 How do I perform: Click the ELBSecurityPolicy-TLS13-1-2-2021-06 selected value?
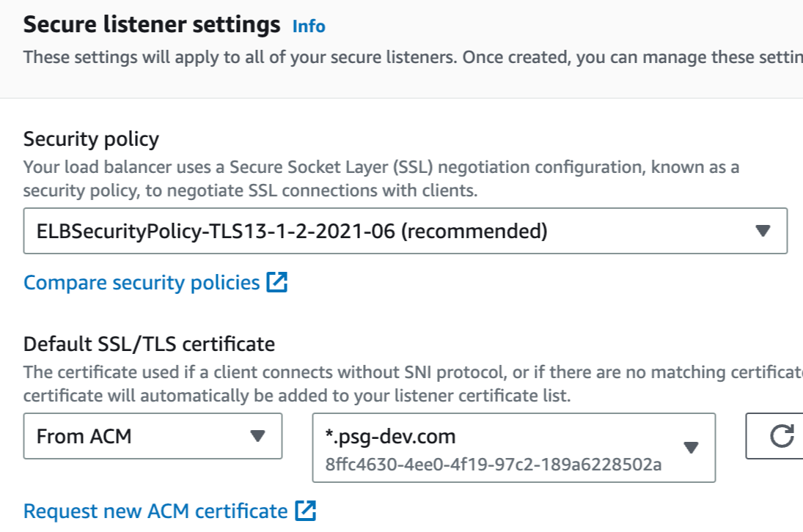(292, 232)
